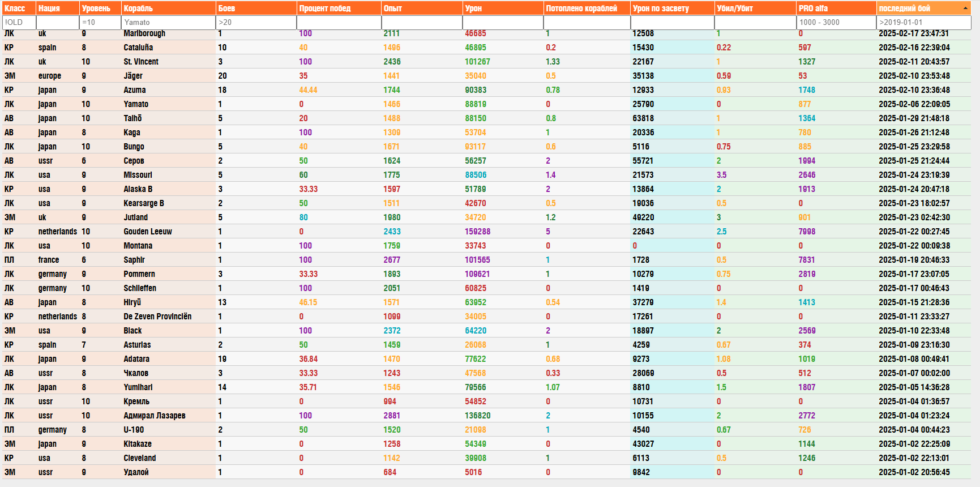Screen dimensions: 980x487
Task: Select the Schlieffen row in the table
Action: [140, 288]
